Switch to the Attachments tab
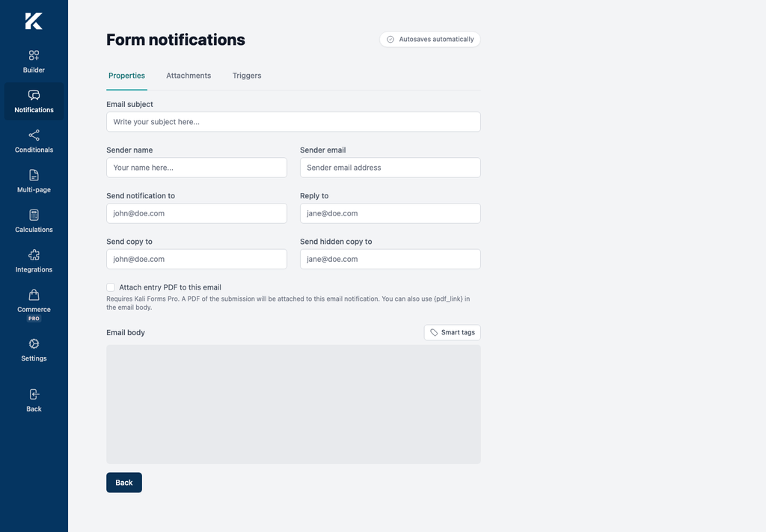The image size is (766, 532). (x=189, y=76)
